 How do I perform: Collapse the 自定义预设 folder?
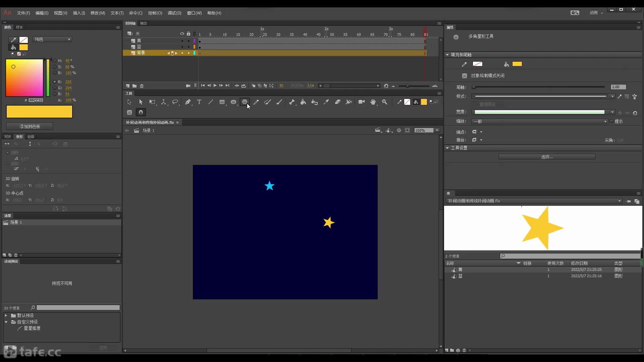pos(6,322)
